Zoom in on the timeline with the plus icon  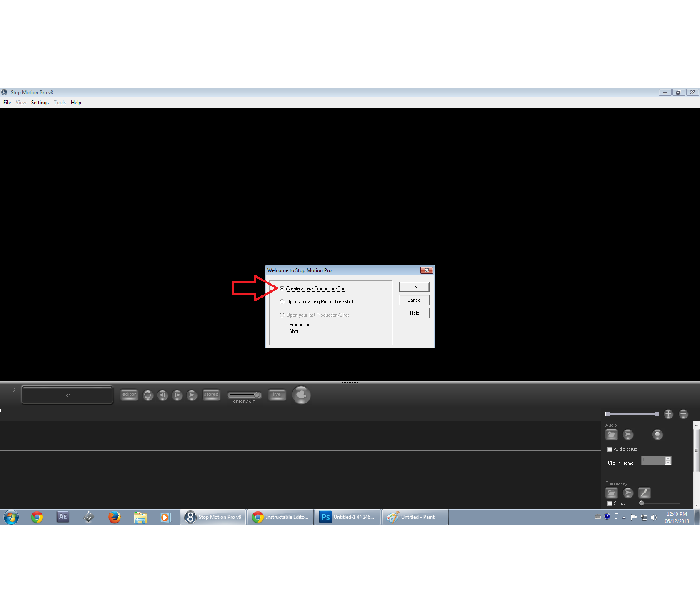point(668,414)
